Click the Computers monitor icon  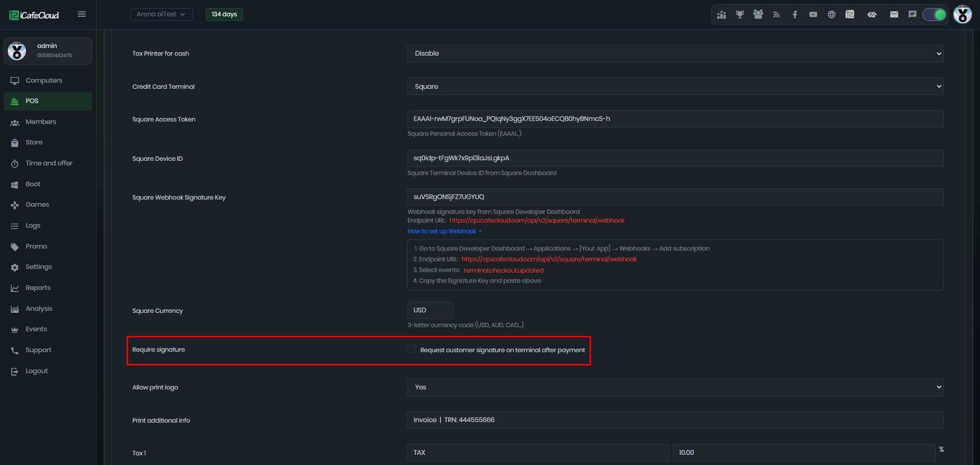pyautogui.click(x=15, y=81)
